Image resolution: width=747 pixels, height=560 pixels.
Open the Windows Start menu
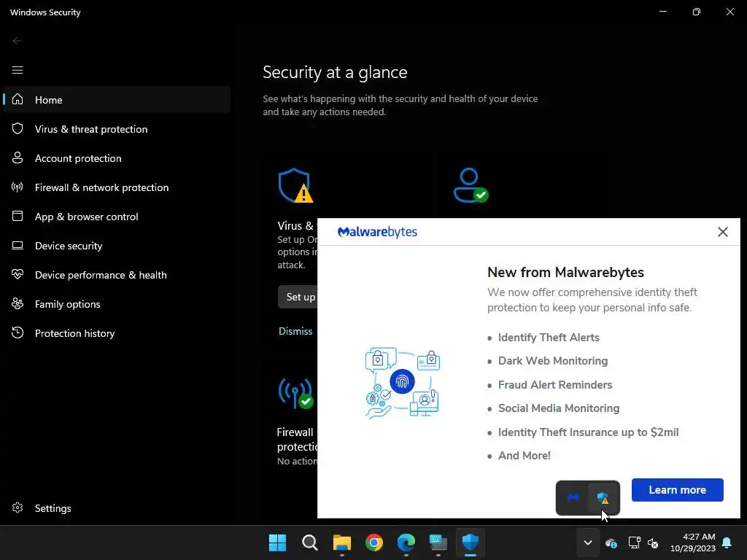pyautogui.click(x=277, y=542)
